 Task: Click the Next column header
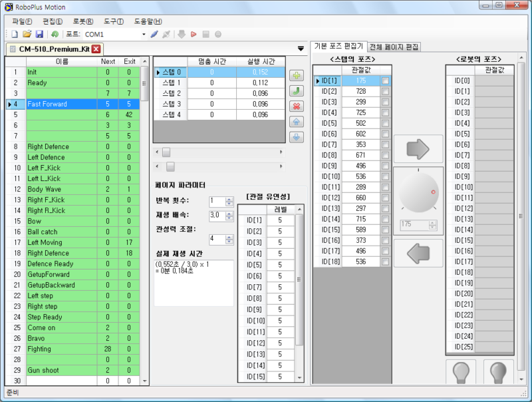(108, 61)
